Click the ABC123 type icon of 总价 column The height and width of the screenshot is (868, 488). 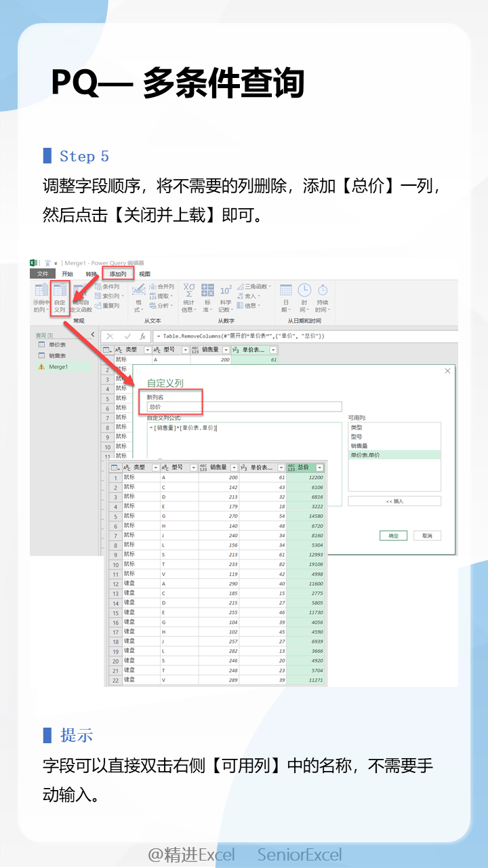[291, 468]
